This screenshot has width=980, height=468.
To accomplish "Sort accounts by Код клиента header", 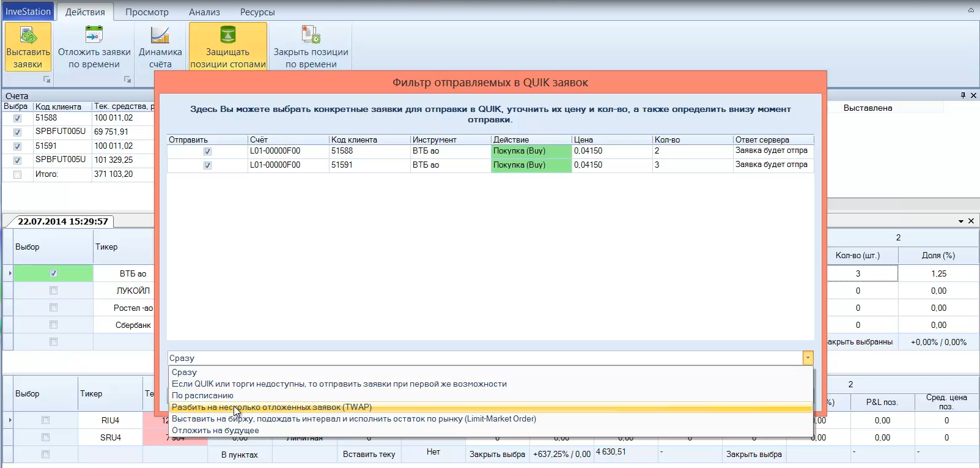I will [62, 106].
